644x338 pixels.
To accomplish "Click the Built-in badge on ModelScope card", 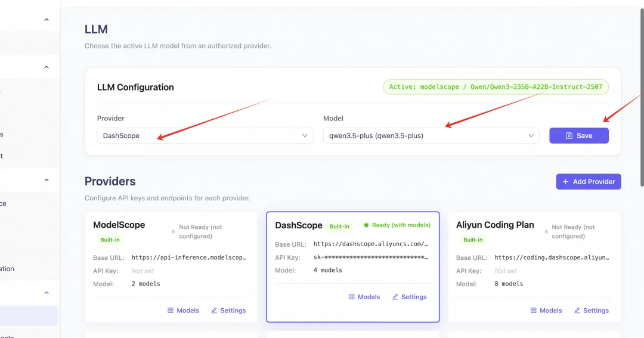I will tap(110, 240).
